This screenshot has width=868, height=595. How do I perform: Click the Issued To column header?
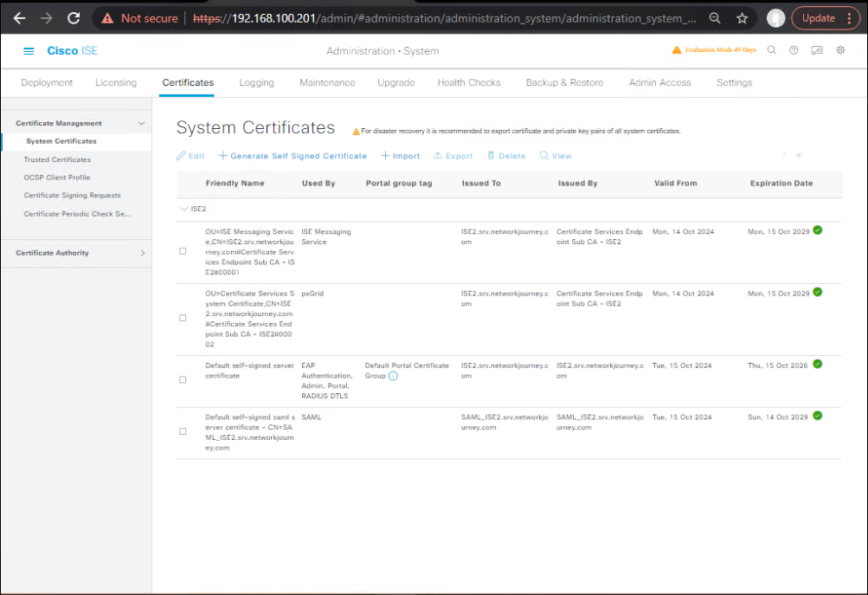[x=481, y=184]
